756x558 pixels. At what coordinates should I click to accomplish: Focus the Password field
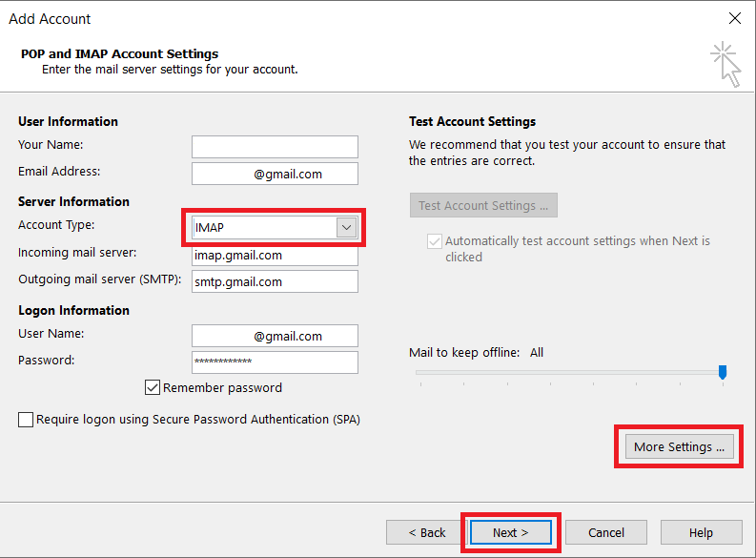275,362
